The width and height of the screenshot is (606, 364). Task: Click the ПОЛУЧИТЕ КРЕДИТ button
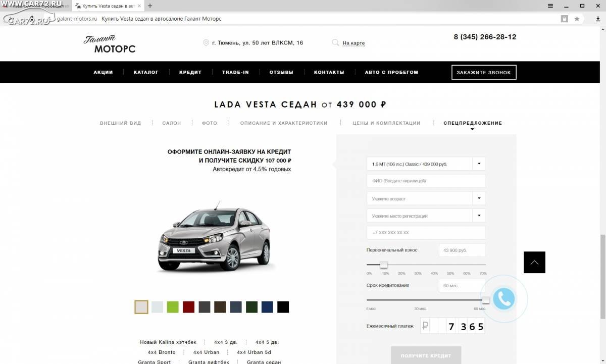[x=426, y=355]
